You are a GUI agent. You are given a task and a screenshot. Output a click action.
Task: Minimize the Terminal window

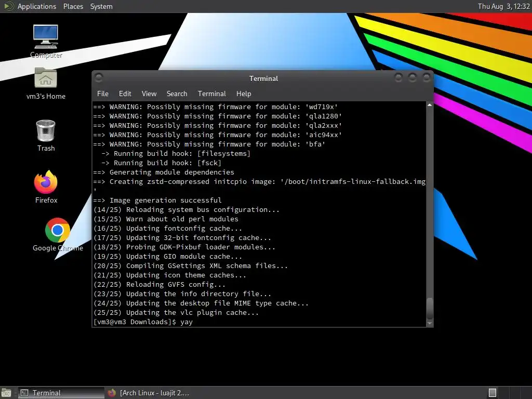[x=398, y=78]
